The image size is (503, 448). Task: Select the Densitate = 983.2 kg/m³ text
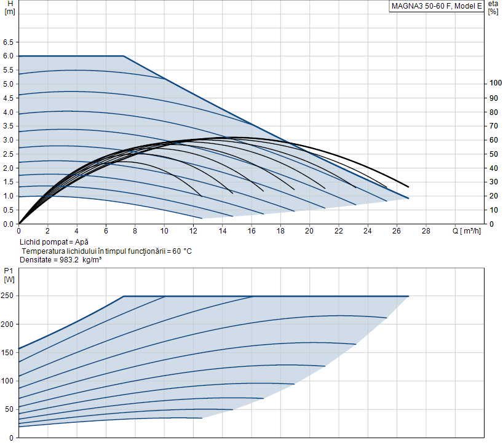click(x=60, y=260)
